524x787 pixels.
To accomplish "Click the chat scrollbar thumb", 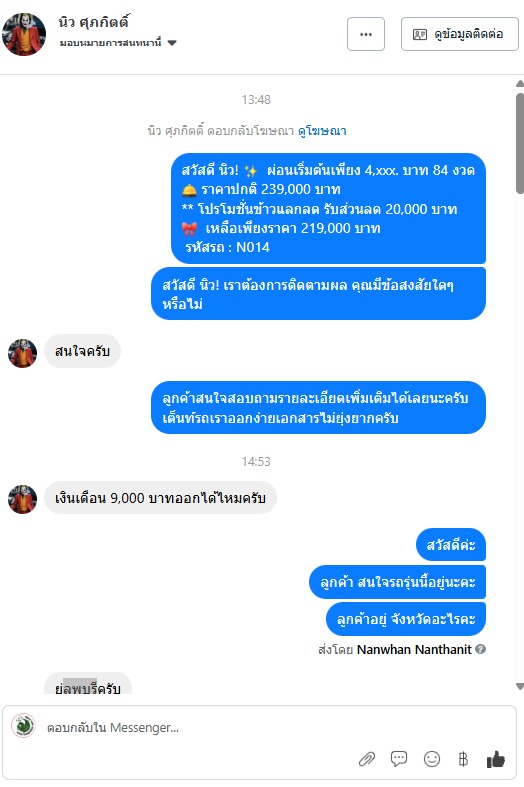I will (x=520, y=143).
